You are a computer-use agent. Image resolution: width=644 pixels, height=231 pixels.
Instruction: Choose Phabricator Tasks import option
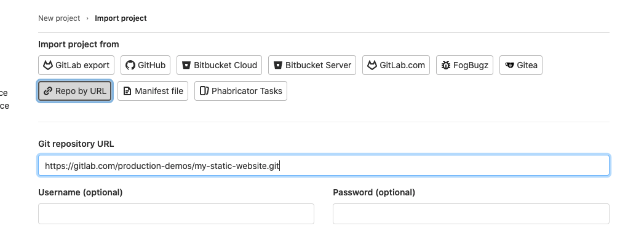(x=241, y=91)
